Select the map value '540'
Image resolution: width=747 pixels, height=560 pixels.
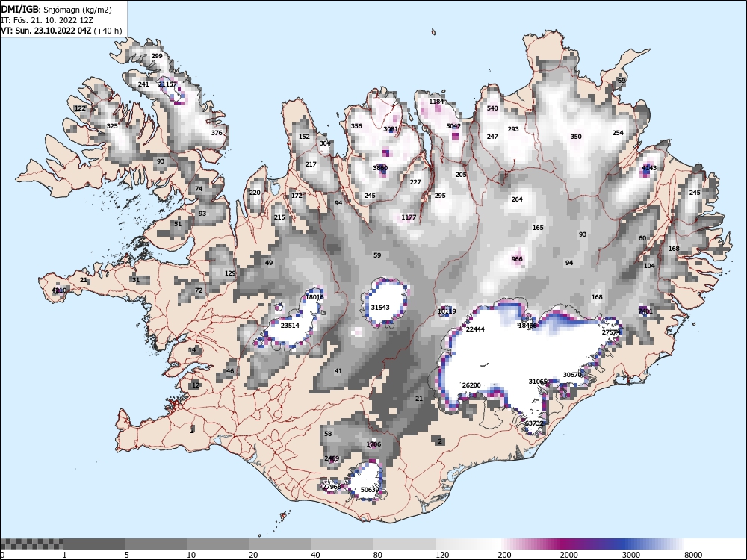[x=492, y=108]
